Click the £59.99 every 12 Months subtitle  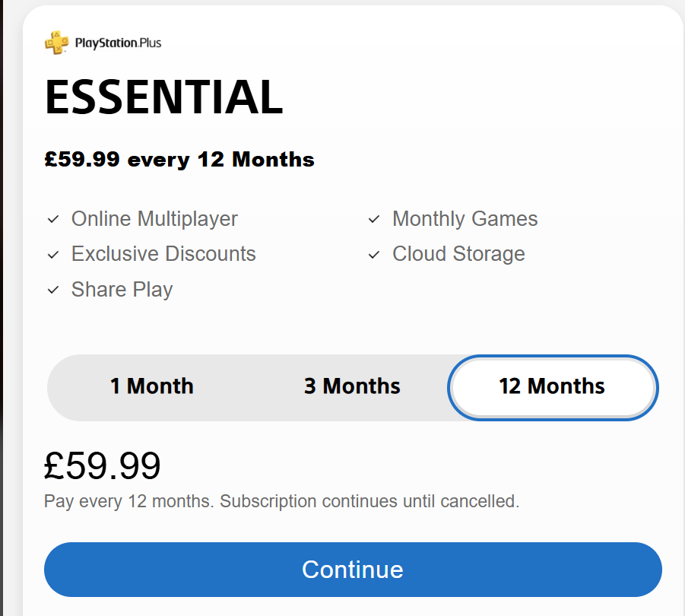click(179, 160)
